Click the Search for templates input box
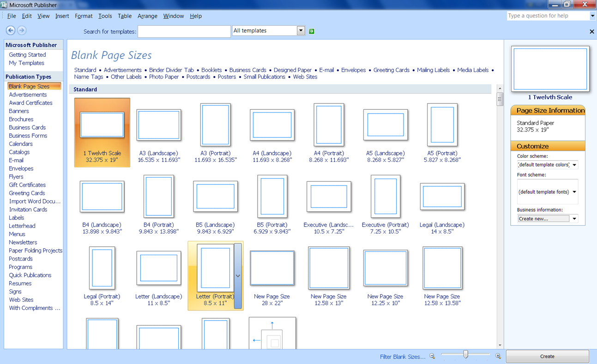The width and height of the screenshot is (597, 364). point(184,31)
